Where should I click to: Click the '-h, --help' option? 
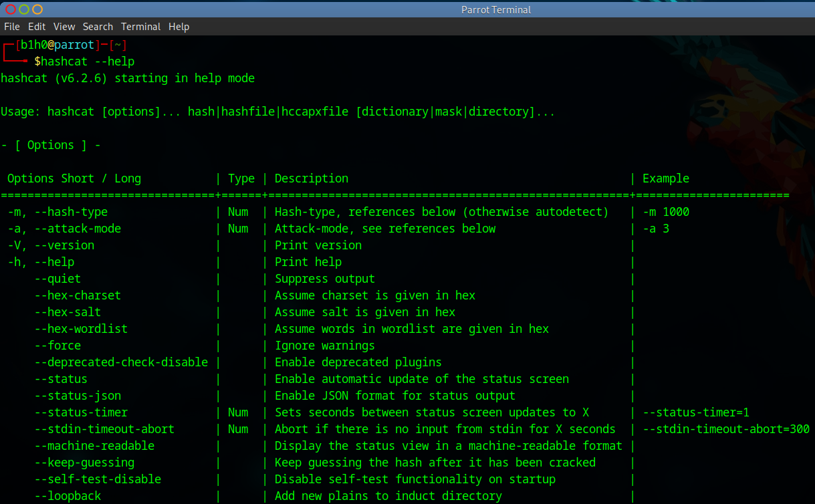(41, 262)
